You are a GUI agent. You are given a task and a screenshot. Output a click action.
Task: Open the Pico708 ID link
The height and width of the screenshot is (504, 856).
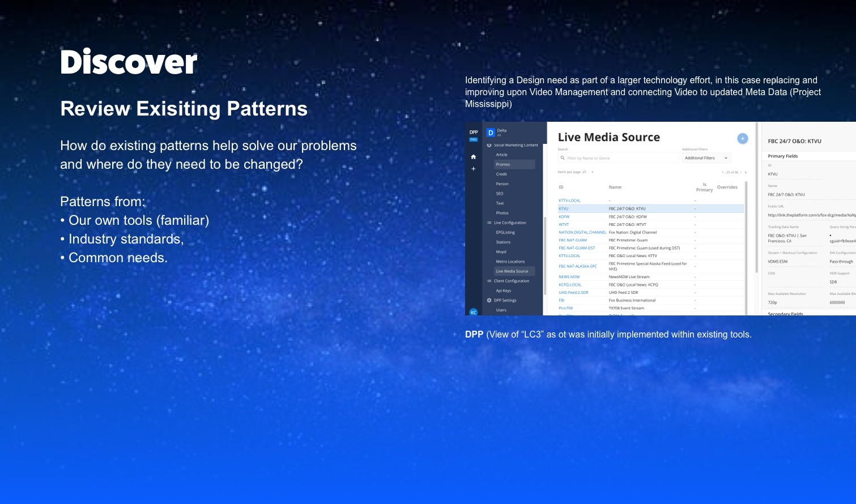click(565, 308)
